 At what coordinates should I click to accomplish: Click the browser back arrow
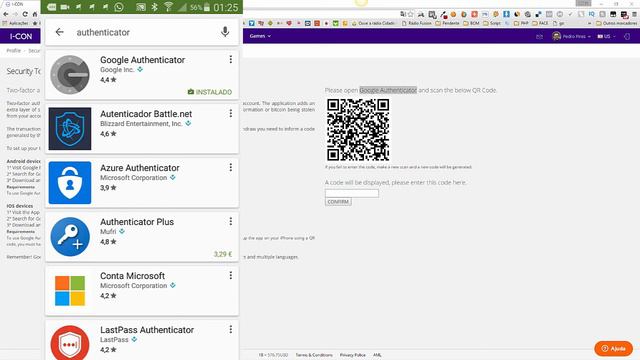(6, 14)
